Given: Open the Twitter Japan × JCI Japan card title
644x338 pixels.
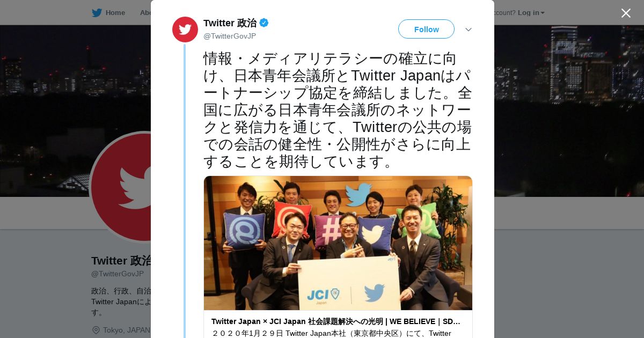Looking at the screenshot, I should tap(336, 321).
